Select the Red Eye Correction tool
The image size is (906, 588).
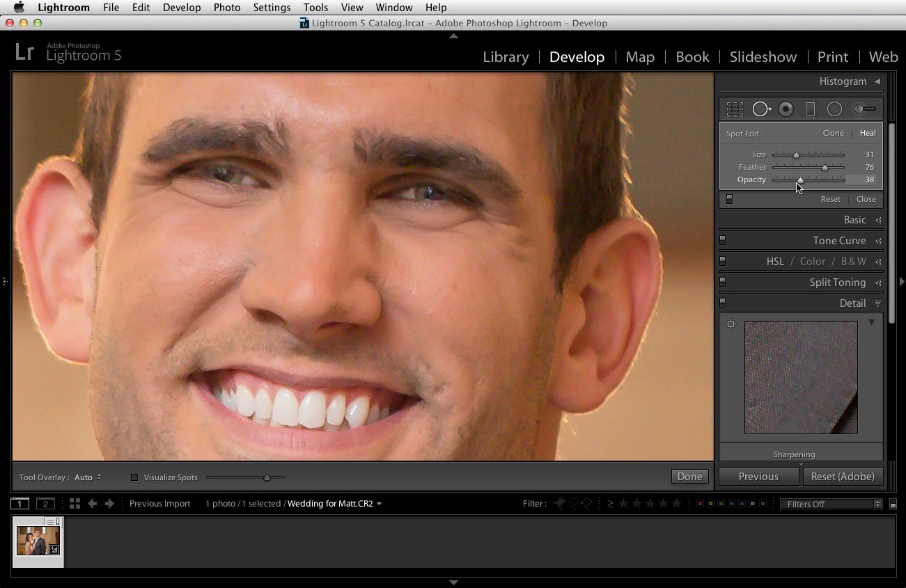tap(786, 109)
